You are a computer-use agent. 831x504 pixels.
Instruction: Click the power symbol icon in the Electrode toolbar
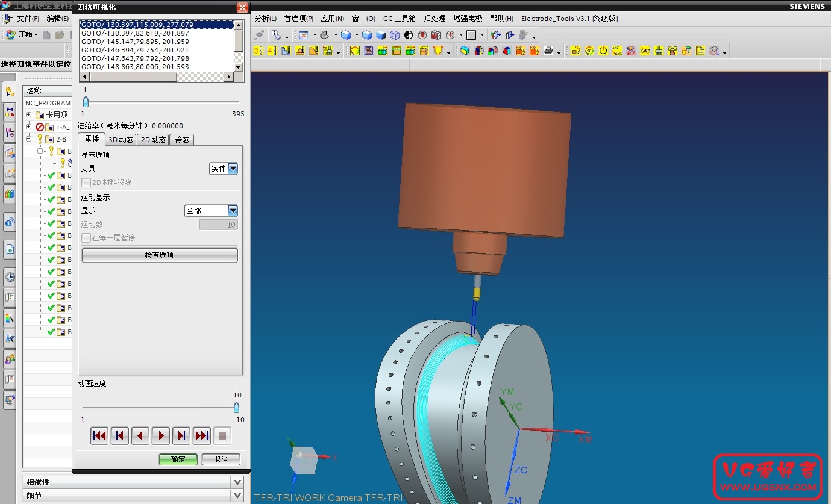(x=603, y=51)
